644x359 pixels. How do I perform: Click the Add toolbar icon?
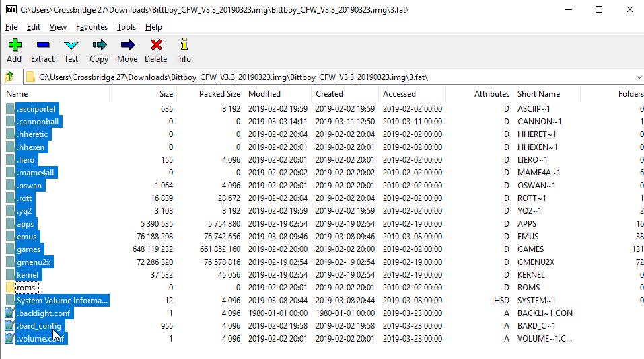15,45
